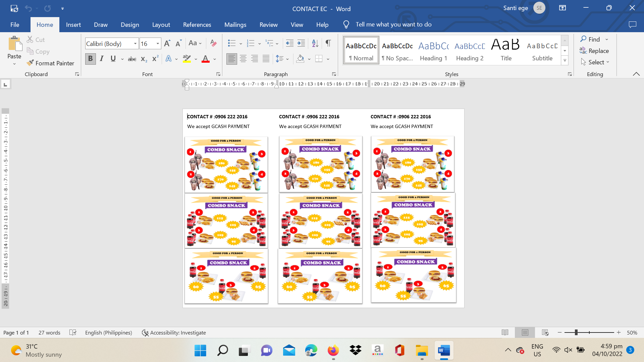The width and height of the screenshot is (644, 362).
Task: Toggle Italic formatting
Action: (x=102, y=59)
